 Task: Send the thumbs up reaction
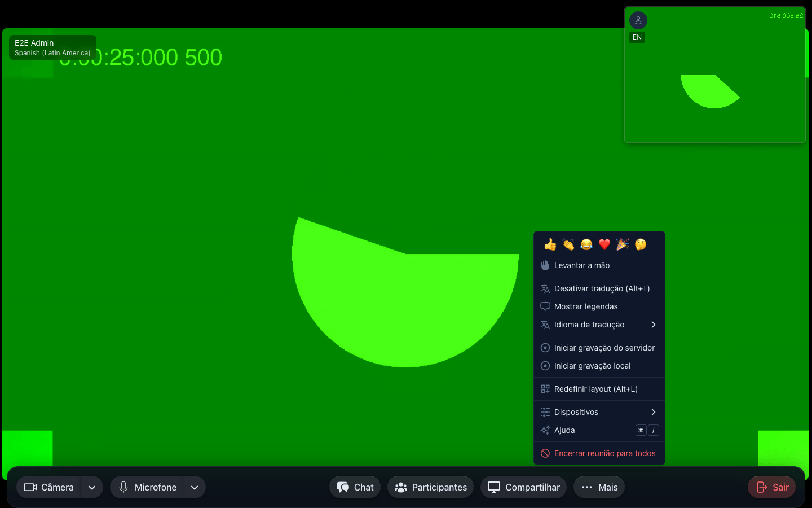coord(550,244)
